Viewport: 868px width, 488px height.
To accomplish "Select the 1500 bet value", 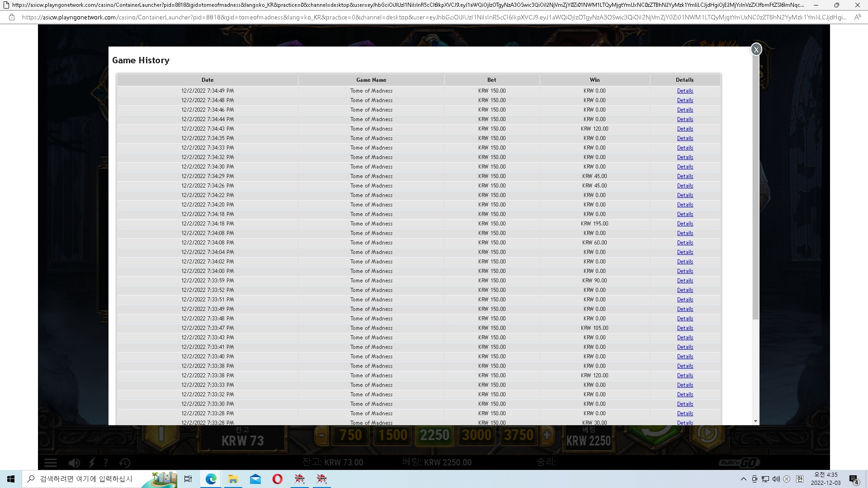I will tap(392, 435).
